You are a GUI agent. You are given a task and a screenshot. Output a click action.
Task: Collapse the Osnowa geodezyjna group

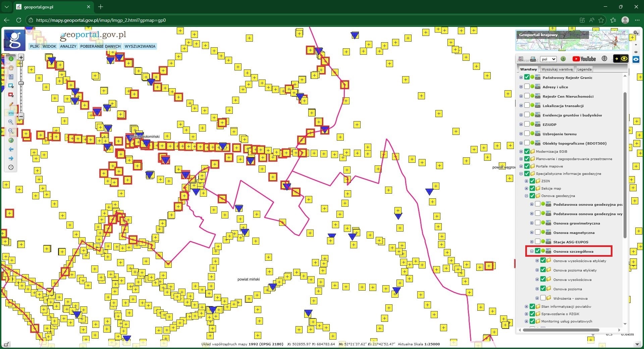click(526, 196)
